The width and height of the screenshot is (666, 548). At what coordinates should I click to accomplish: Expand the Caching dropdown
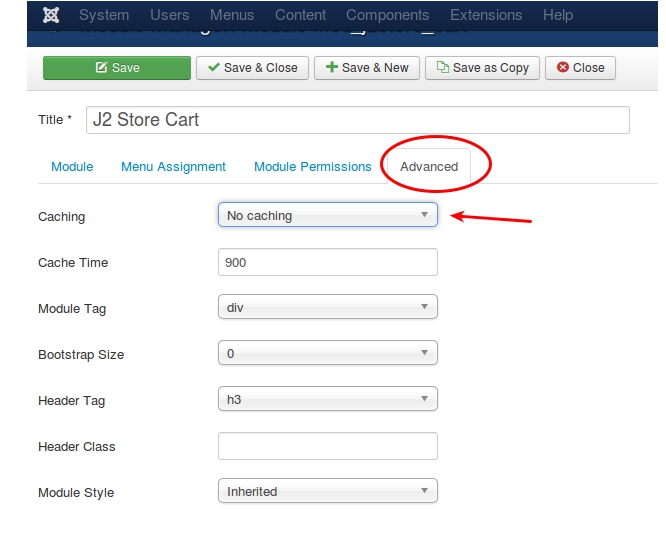(328, 215)
